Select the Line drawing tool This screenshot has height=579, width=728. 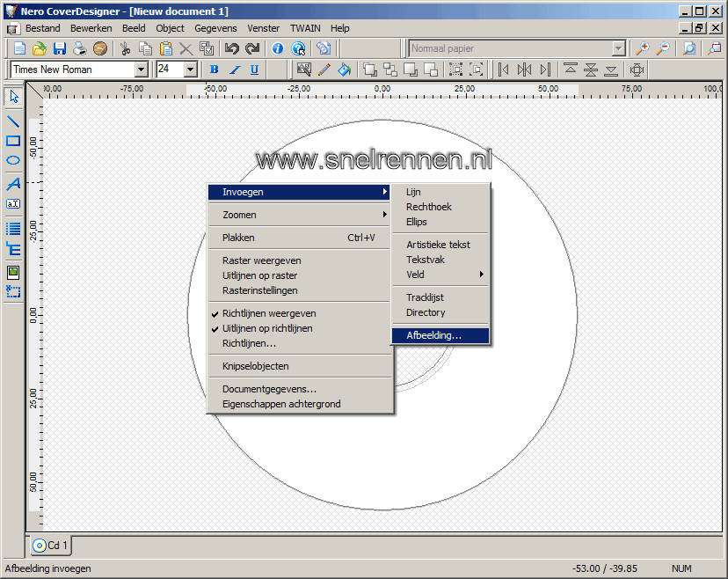(13, 121)
